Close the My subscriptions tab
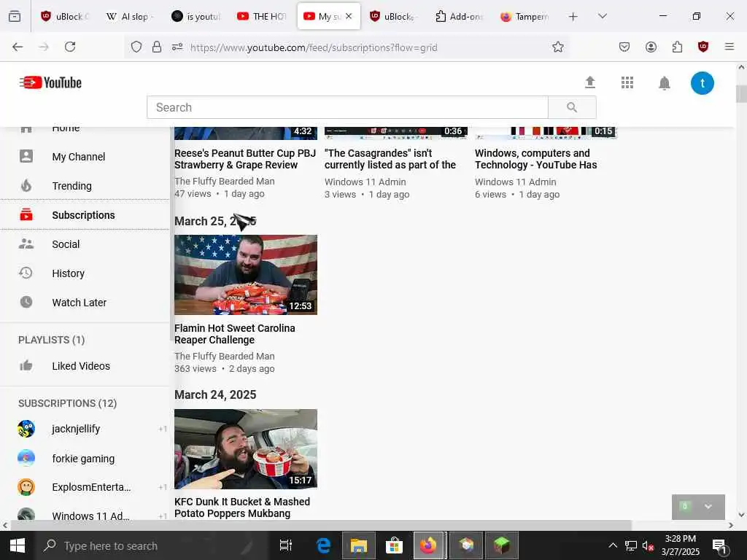Image resolution: width=747 pixels, height=560 pixels. (349, 16)
